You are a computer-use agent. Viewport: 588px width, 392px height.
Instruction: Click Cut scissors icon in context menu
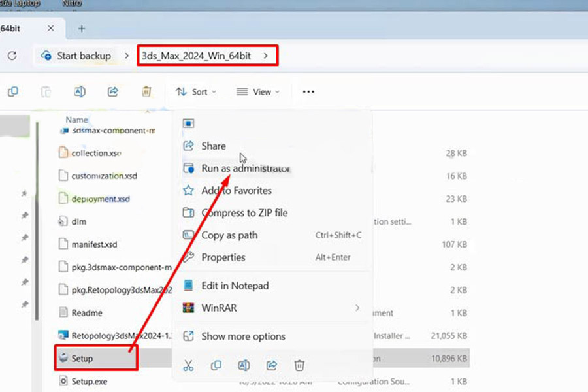pos(188,365)
